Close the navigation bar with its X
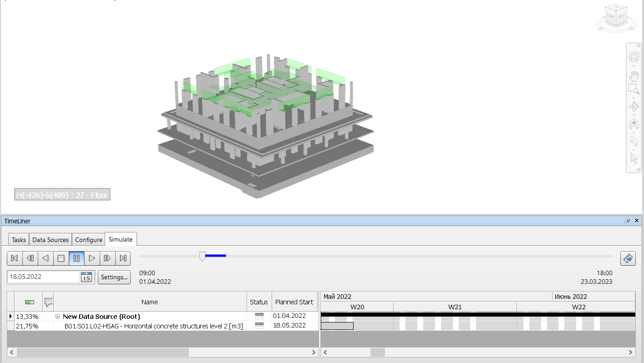 tap(638, 46)
